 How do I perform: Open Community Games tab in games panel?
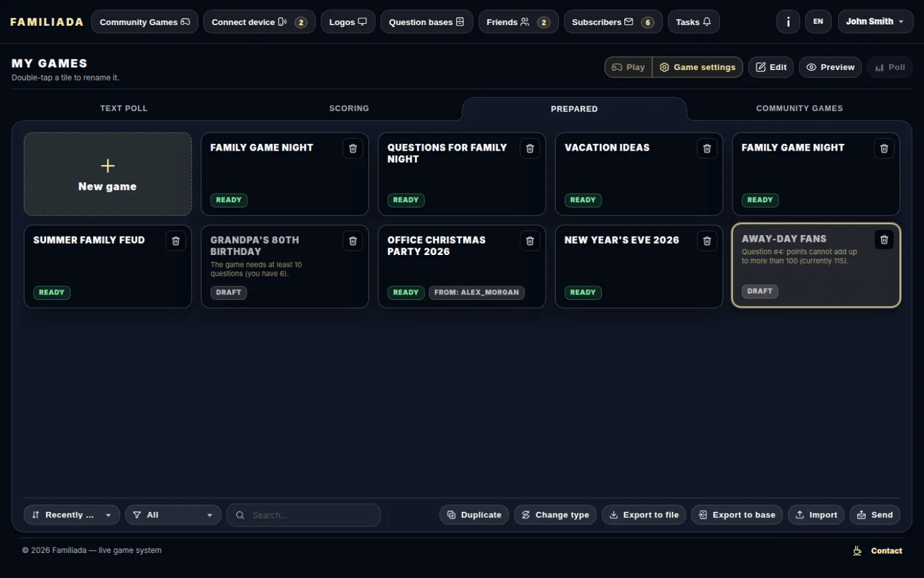tap(799, 108)
